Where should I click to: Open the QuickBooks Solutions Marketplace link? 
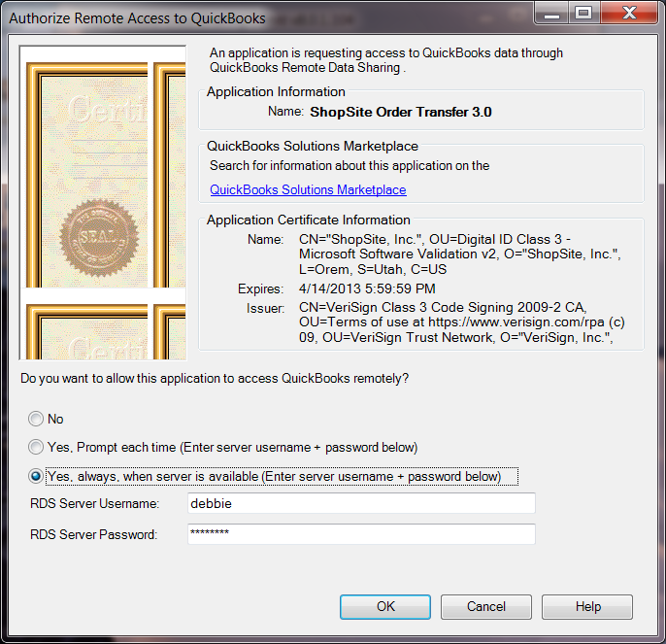click(x=308, y=190)
